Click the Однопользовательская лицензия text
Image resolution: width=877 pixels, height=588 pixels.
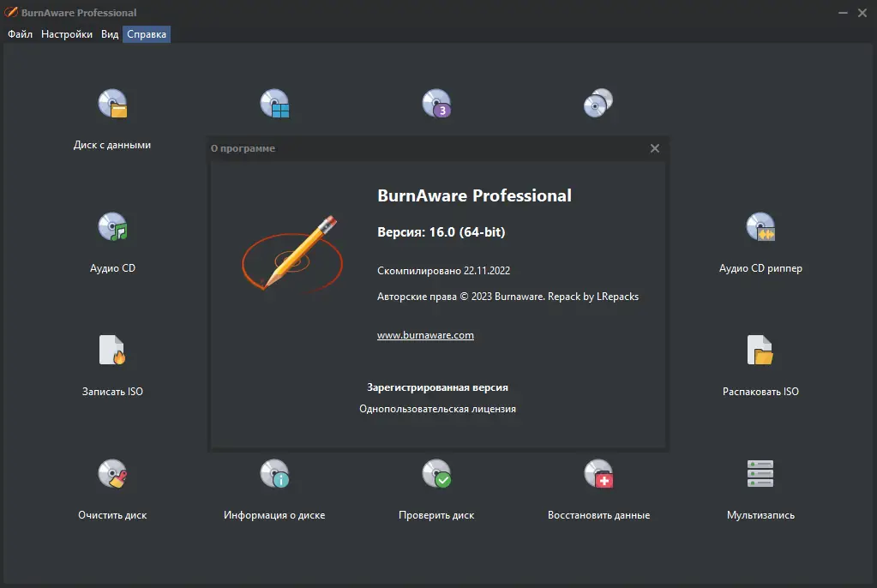pos(437,408)
